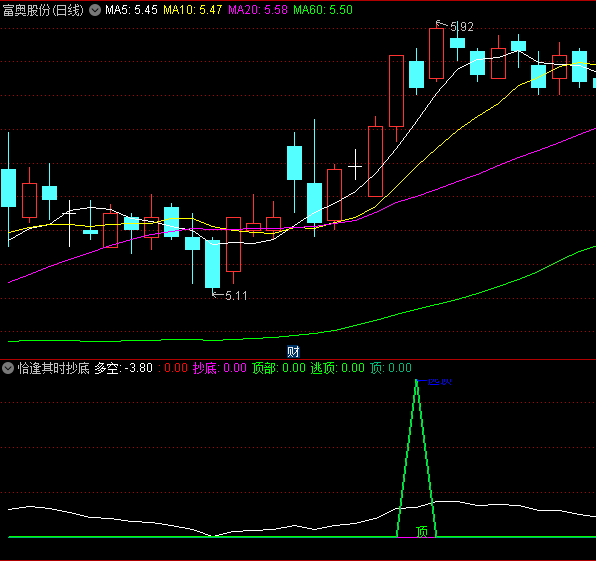Click the blue 逃顶 peak label
This screenshot has width=596, height=561.
(x=439, y=381)
